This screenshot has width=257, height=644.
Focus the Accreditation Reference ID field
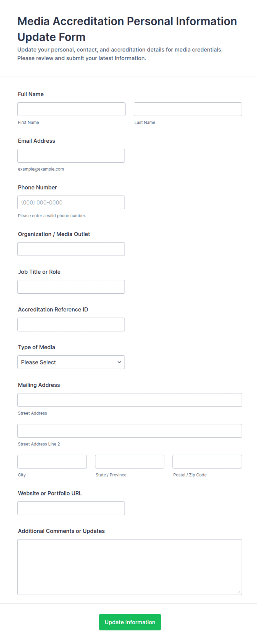click(71, 325)
